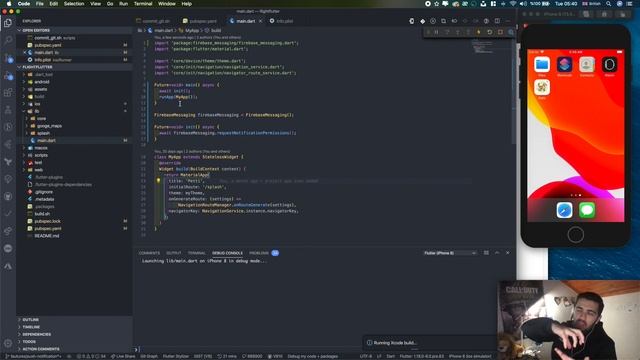Maximize the bottom panel with chevron
Viewport: 640px width, 360px height.
(497, 253)
